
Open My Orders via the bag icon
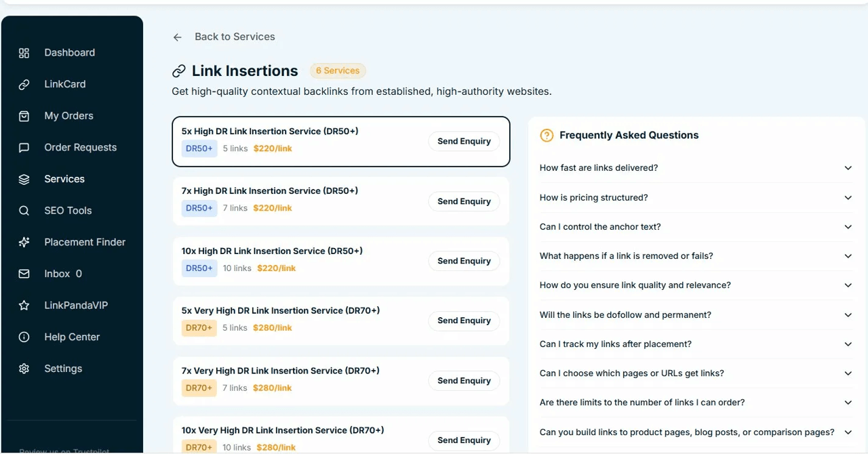pyautogui.click(x=24, y=116)
